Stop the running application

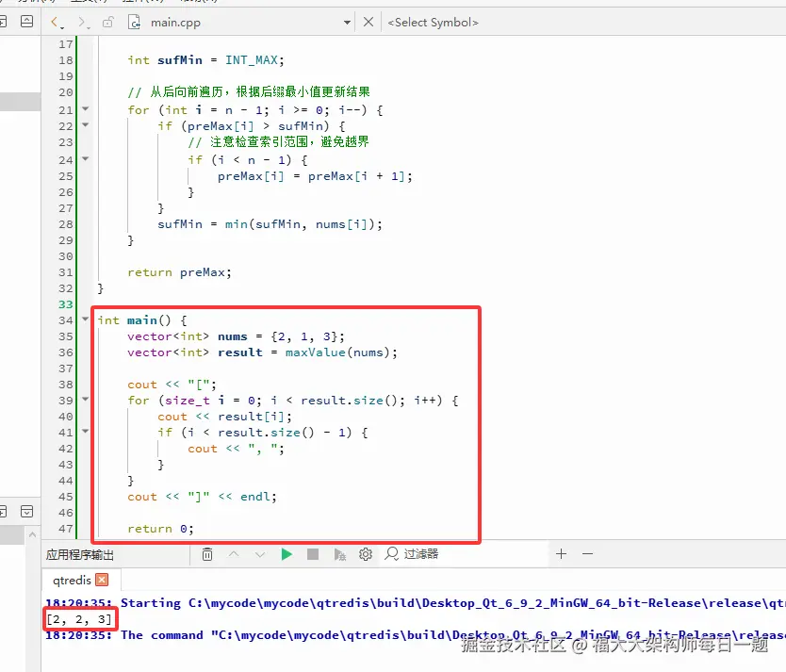pos(313,554)
